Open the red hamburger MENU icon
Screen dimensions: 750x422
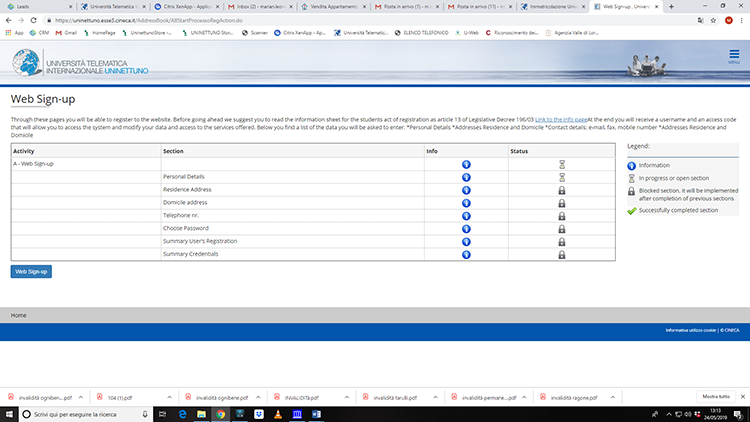(733, 55)
